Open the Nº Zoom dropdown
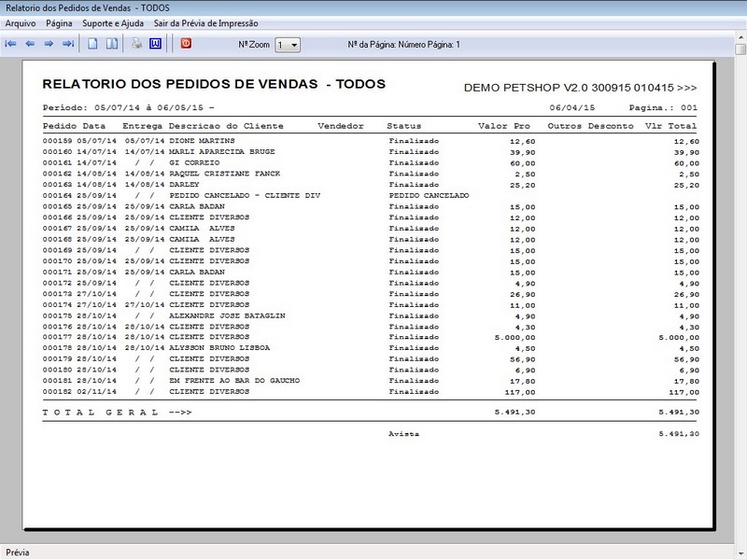The width and height of the screenshot is (747, 560). [x=288, y=45]
